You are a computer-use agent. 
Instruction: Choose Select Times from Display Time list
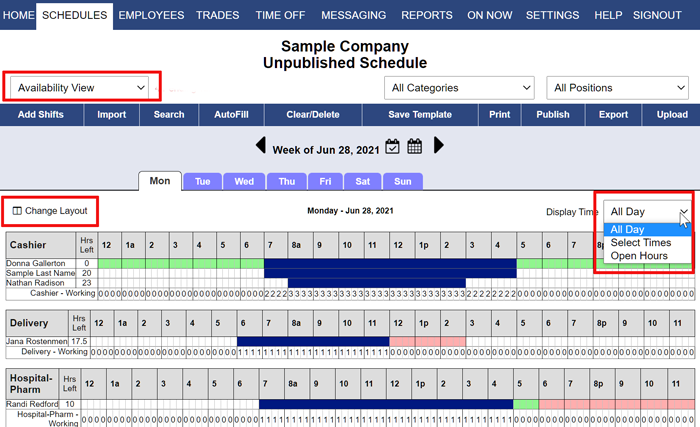point(641,243)
